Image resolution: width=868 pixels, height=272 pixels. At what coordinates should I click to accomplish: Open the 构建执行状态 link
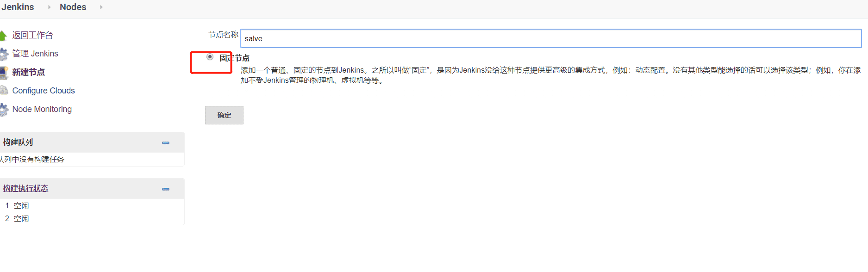click(25, 189)
